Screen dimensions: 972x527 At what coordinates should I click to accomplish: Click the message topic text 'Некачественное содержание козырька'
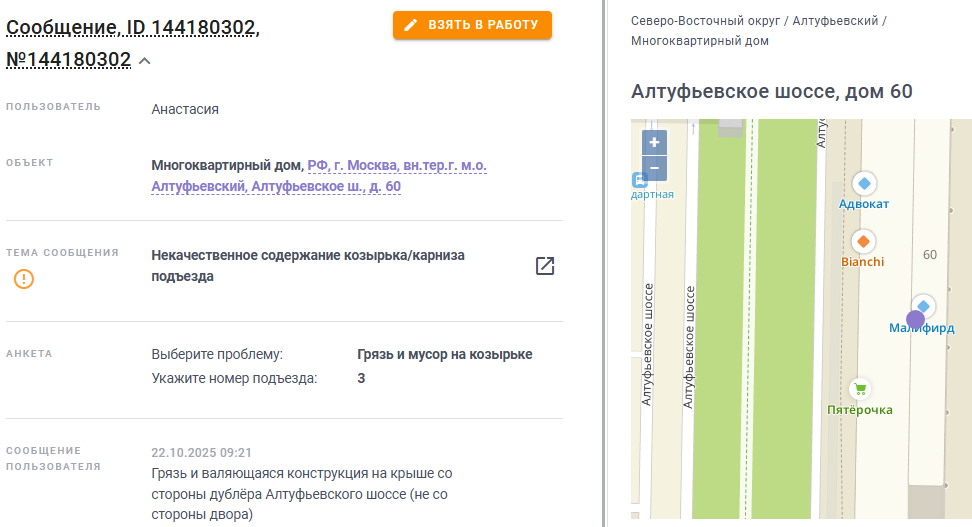[307, 265]
